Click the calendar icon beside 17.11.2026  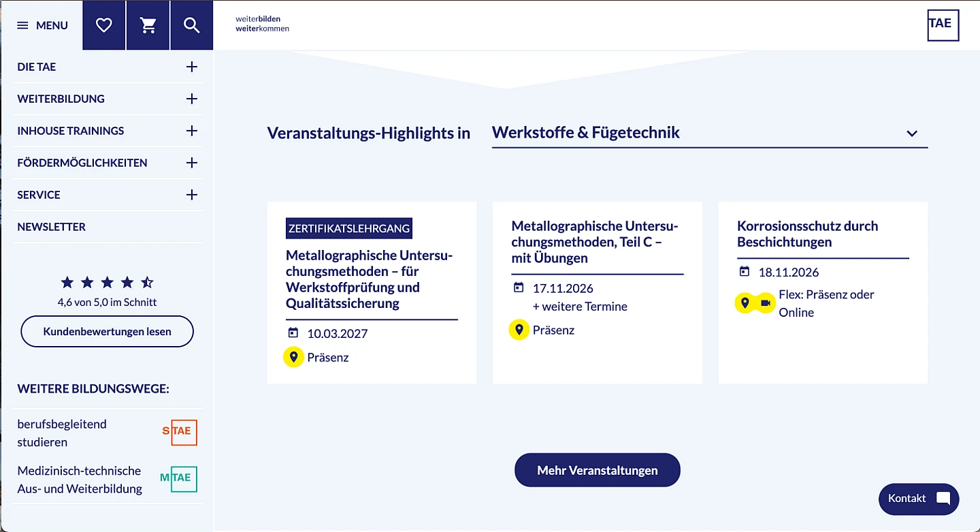519,287
